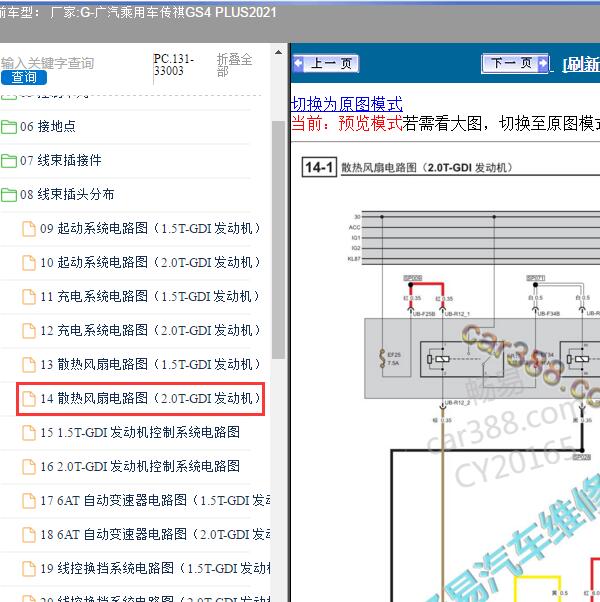Click document icon of item 13

point(29,365)
